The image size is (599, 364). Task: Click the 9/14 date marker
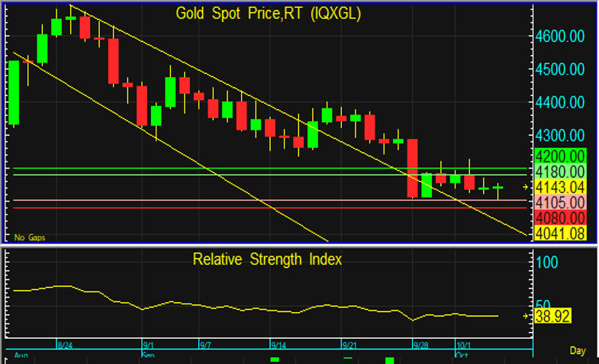click(x=278, y=346)
